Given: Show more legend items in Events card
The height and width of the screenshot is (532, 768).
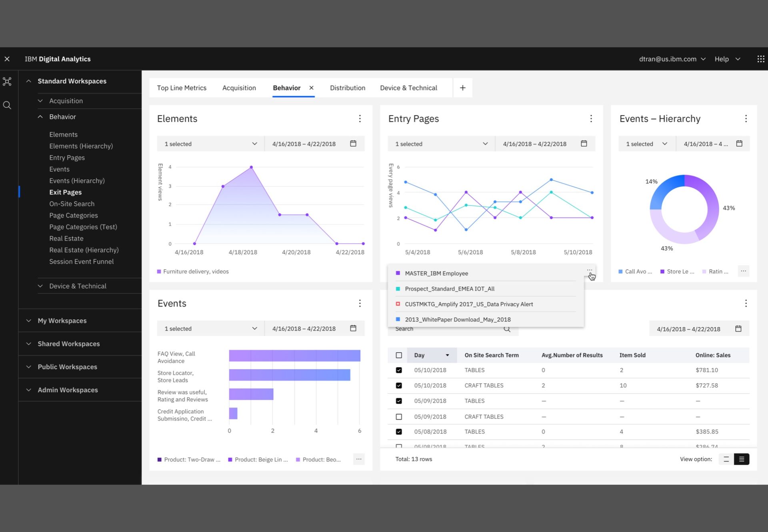Looking at the screenshot, I should (359, 459).
